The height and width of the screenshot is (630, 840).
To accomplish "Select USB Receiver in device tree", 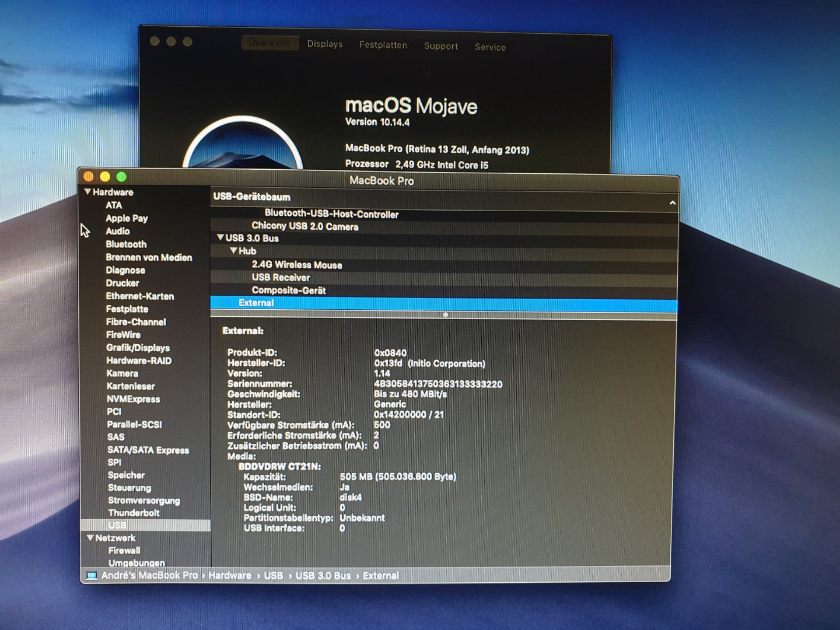I will coord(281,278).
